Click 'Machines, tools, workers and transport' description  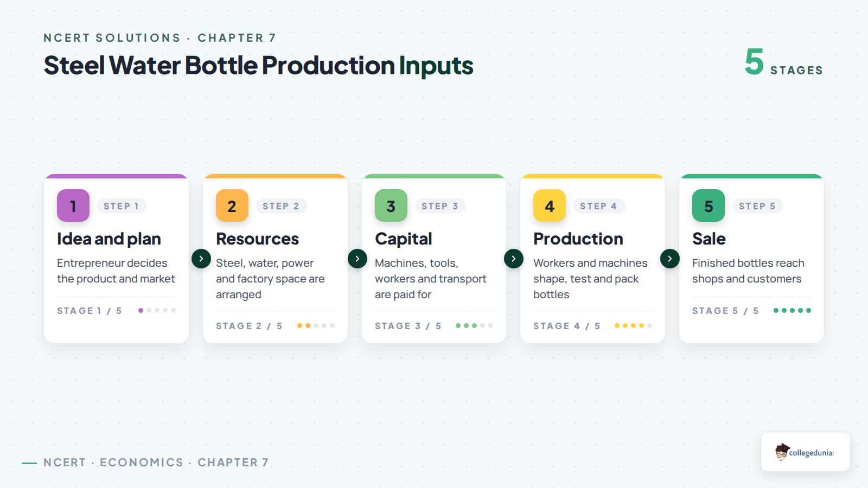(x=431, y=279)
